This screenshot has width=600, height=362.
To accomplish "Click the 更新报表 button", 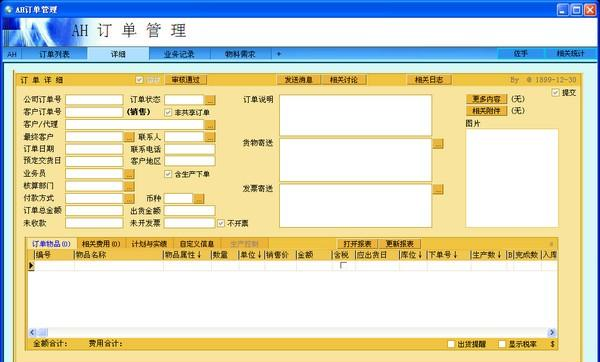I will pyautogui.click(x=399, y=244).
